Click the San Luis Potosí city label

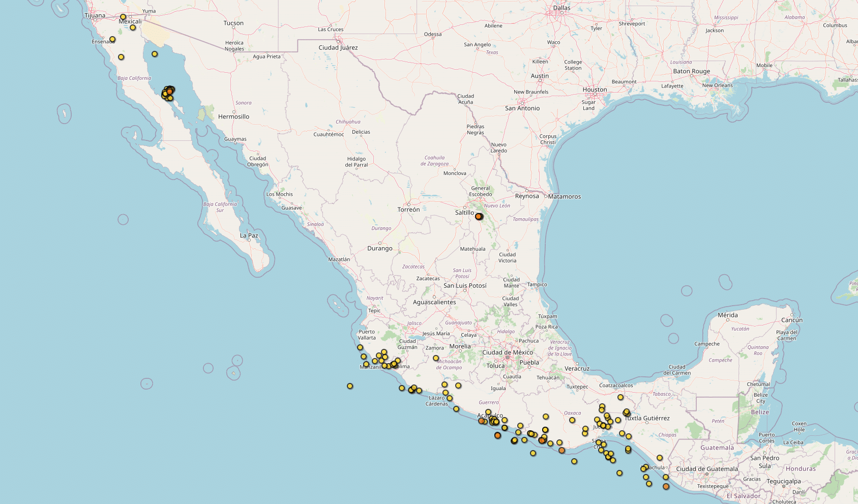point(465,285)
